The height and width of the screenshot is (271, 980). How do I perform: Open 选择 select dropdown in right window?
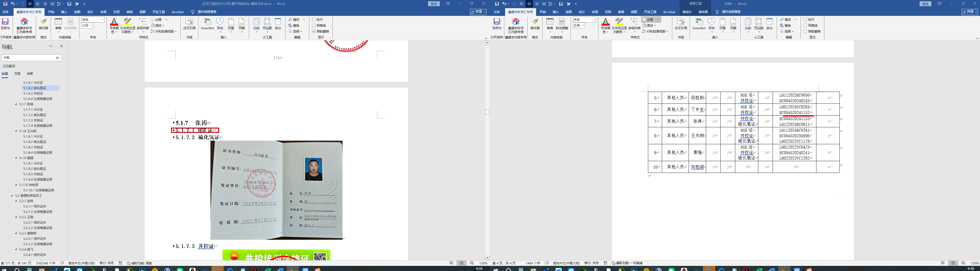(x=787, y=31)
